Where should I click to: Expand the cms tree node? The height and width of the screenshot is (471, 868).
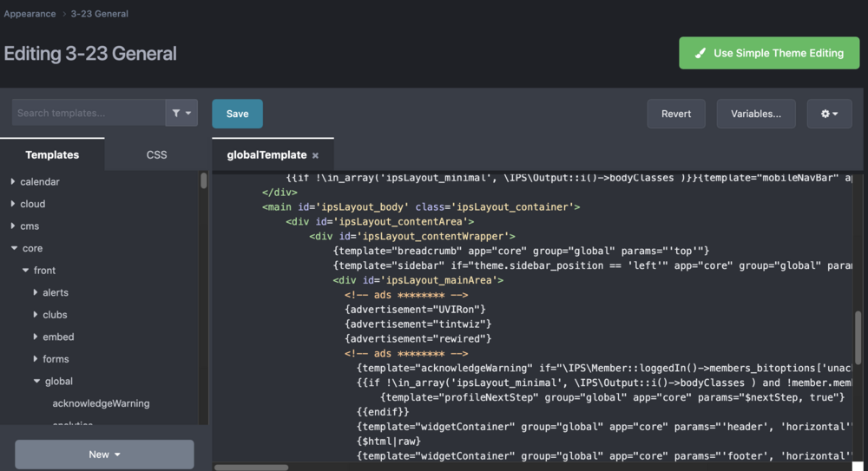pos(13,226)
